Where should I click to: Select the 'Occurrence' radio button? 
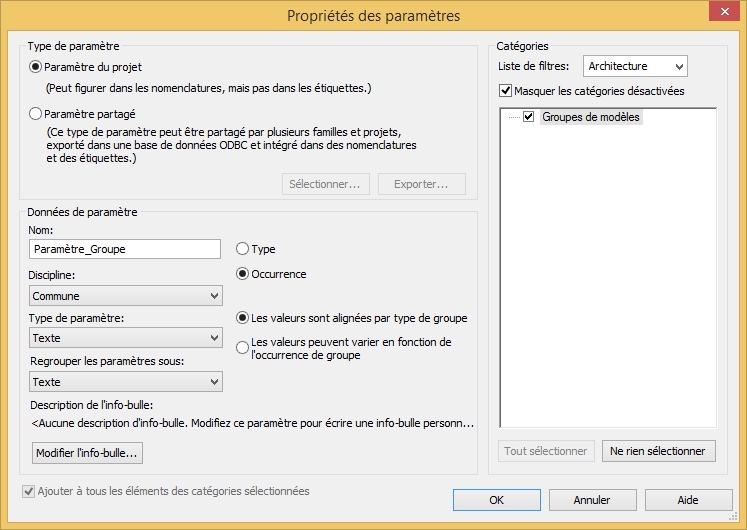click(243, 274)
